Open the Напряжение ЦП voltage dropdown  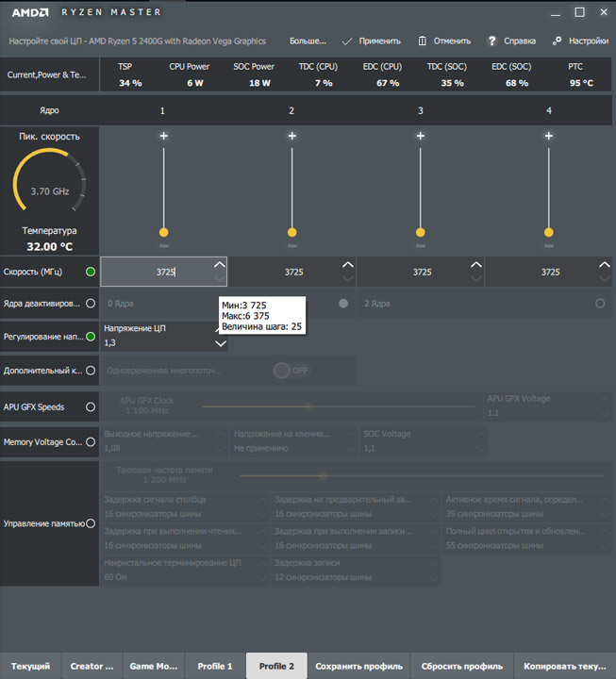[220, 344]
